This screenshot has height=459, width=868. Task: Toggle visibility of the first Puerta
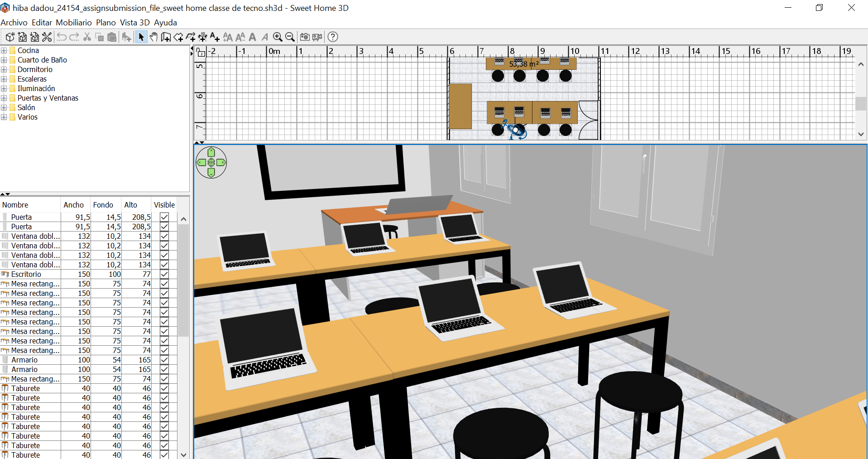[164, 217]
